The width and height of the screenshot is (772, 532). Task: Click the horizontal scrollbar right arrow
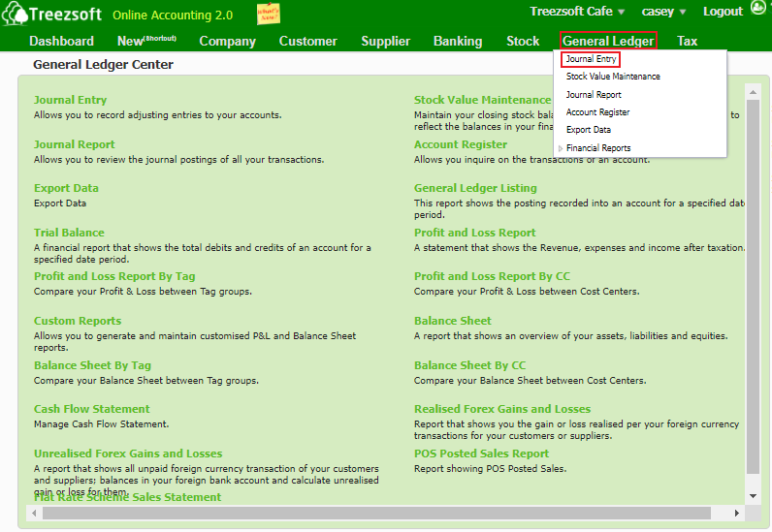736,513
